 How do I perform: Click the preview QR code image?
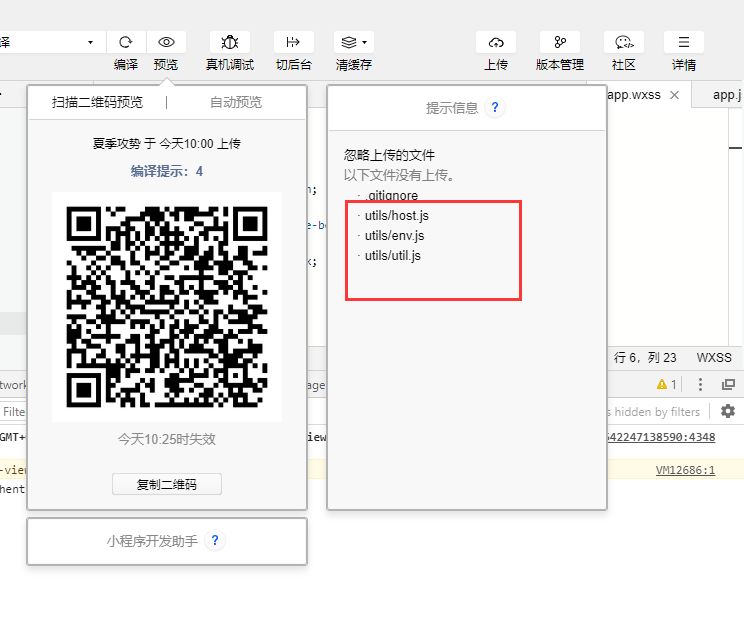[167, 306]
